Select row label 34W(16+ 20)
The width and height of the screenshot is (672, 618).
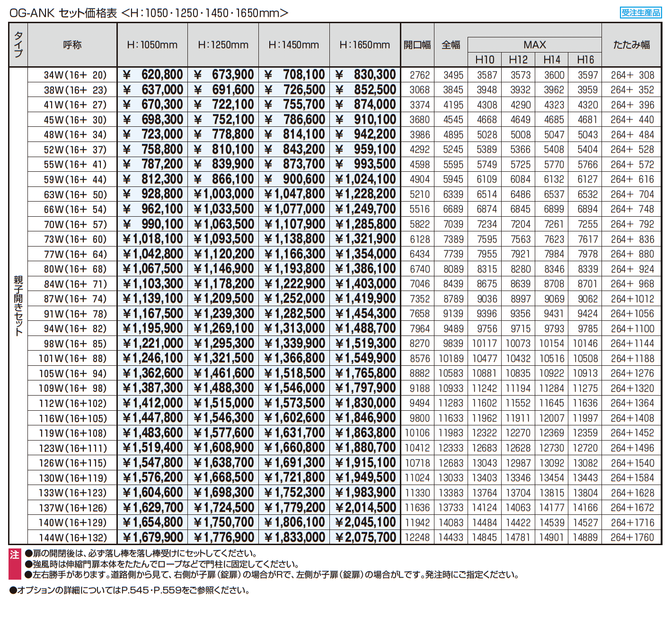point(75,75)
